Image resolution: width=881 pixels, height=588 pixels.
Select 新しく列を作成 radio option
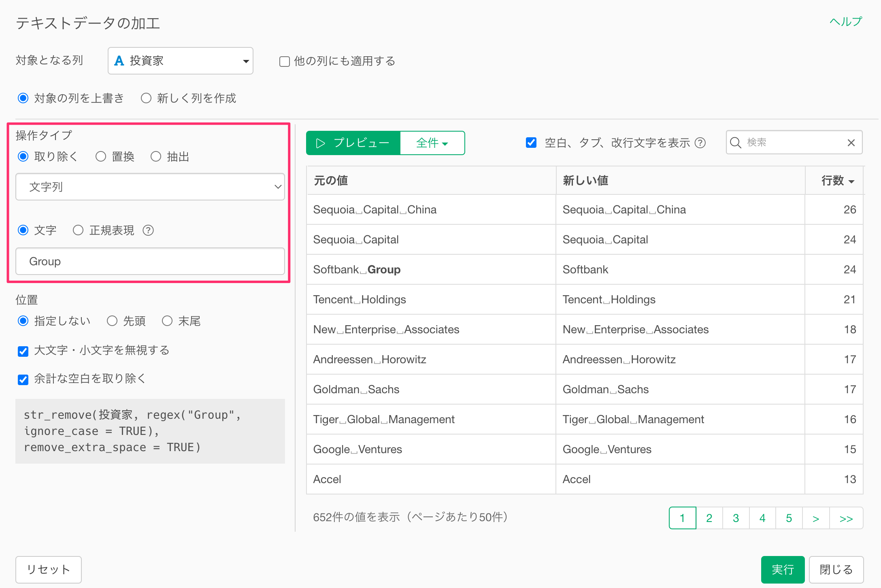pos(146,98)
